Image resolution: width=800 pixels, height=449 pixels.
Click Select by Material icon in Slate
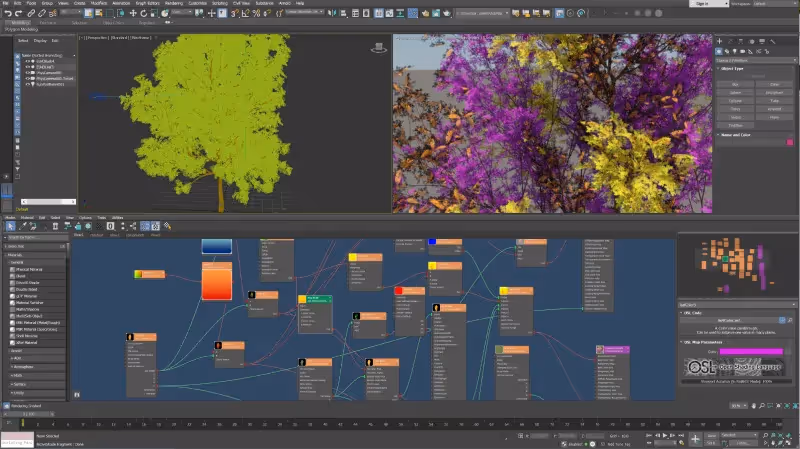pos(167,226)
